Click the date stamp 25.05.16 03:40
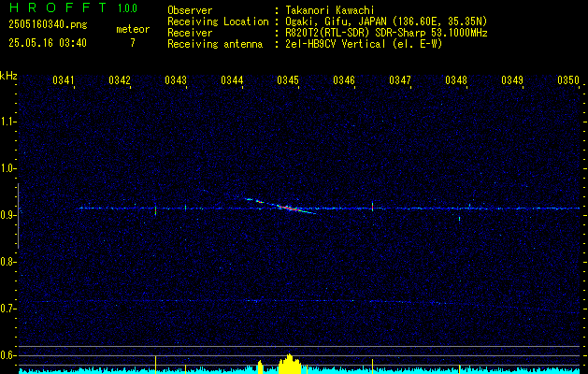588x374 pixels. (48, 43)
